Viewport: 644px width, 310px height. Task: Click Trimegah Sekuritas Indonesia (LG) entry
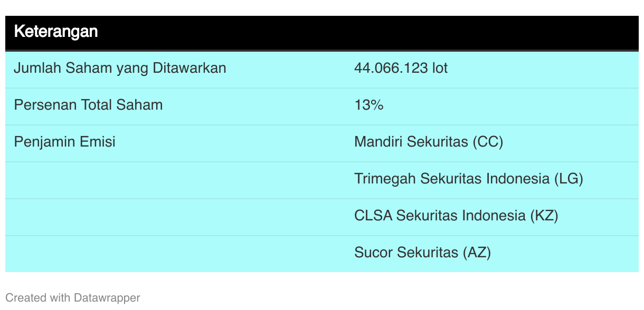469,179
